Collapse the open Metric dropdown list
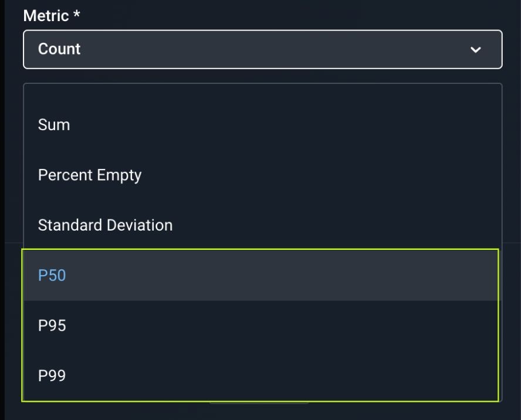The height and width of the screenshot is (420, 521). 476,50
